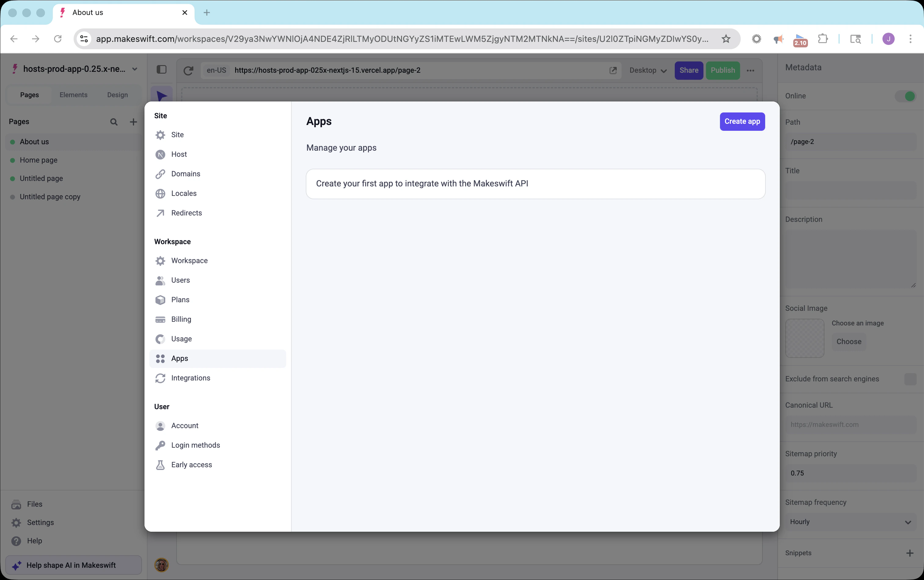
Task: Change sitemap frequency from Hourly
Action: pos(850,522)
